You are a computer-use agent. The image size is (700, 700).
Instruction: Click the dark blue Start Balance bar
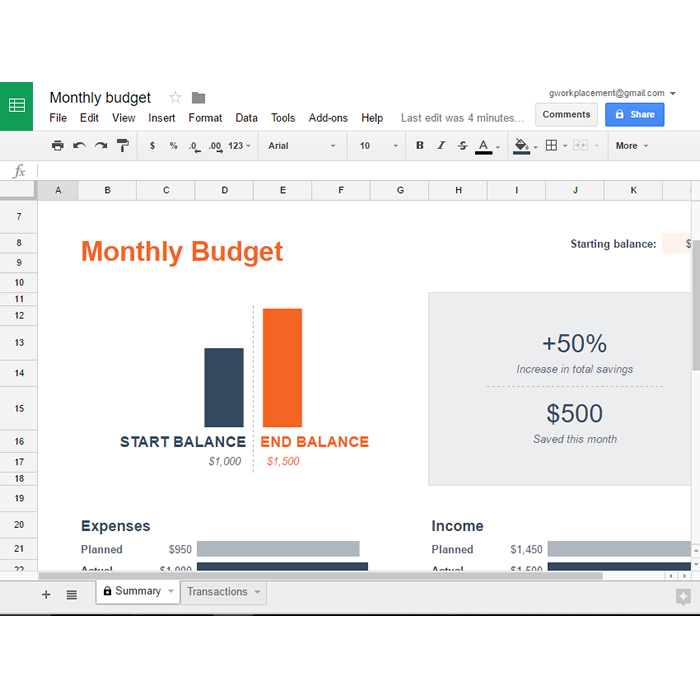pyautogui.click(x=224, y=388)
